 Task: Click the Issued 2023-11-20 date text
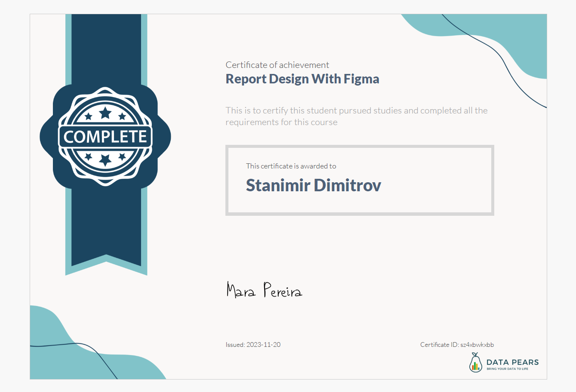coord(253,345)
